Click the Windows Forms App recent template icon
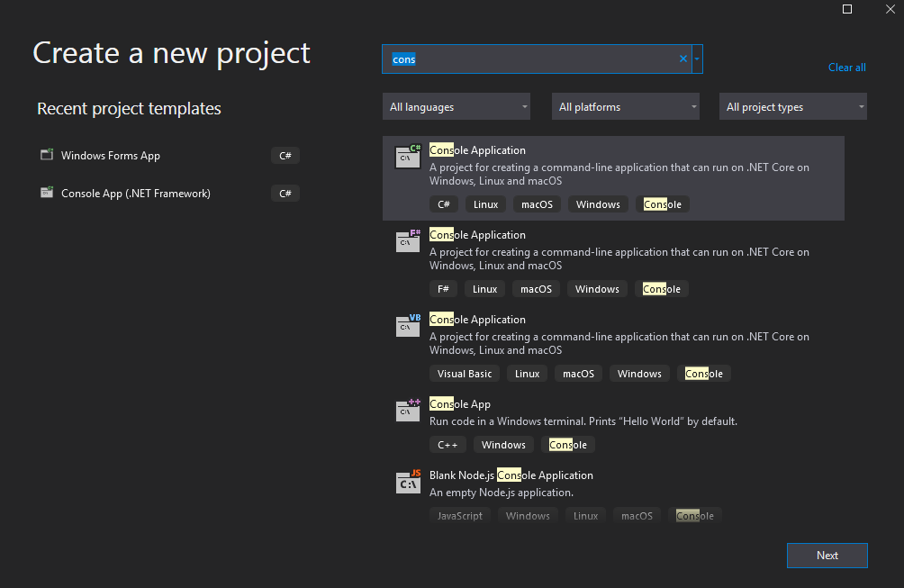 [47, 155]
